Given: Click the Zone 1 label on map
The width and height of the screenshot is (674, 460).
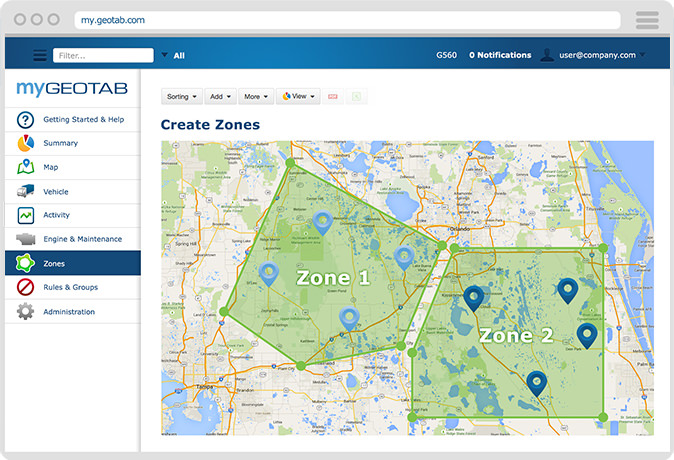Looking at the screenshot, I should pyautogui.click(x=333, y=278).
